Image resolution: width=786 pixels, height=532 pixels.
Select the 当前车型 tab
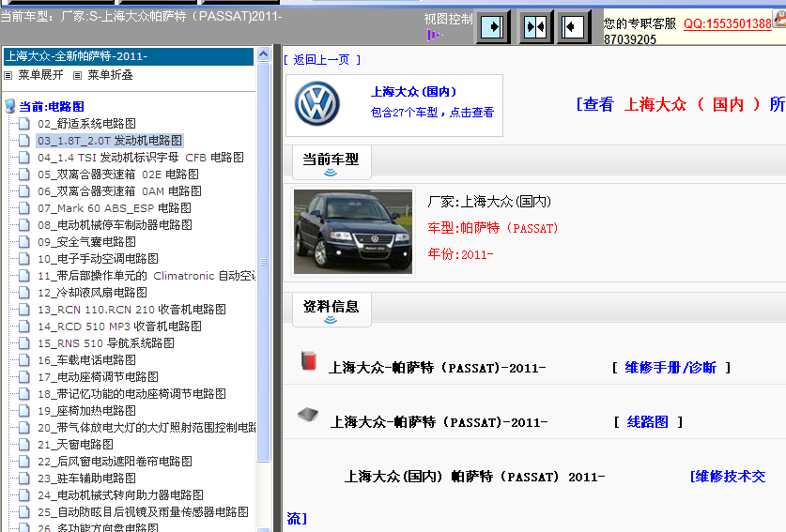coord(331,162)
